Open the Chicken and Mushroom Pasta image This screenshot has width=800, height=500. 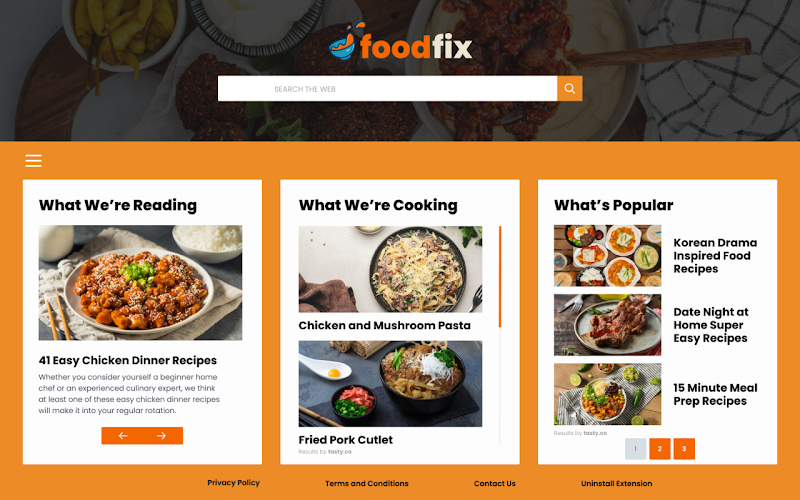click(390, 269)
